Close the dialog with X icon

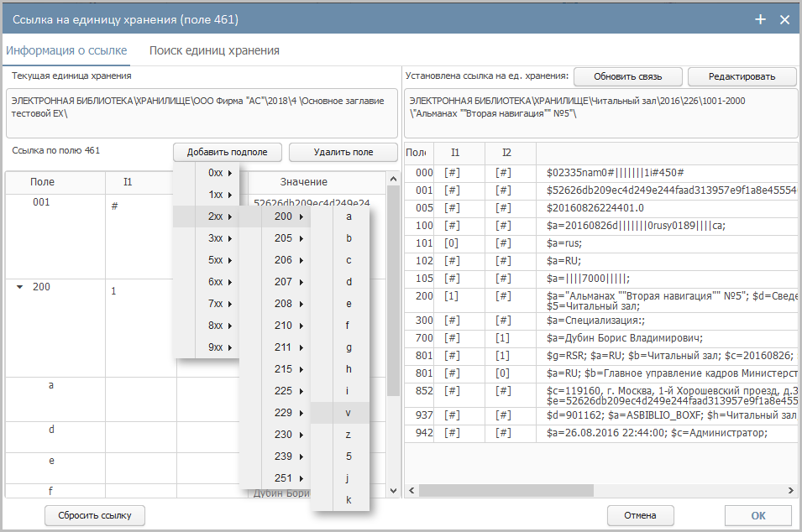click(785, 19)
